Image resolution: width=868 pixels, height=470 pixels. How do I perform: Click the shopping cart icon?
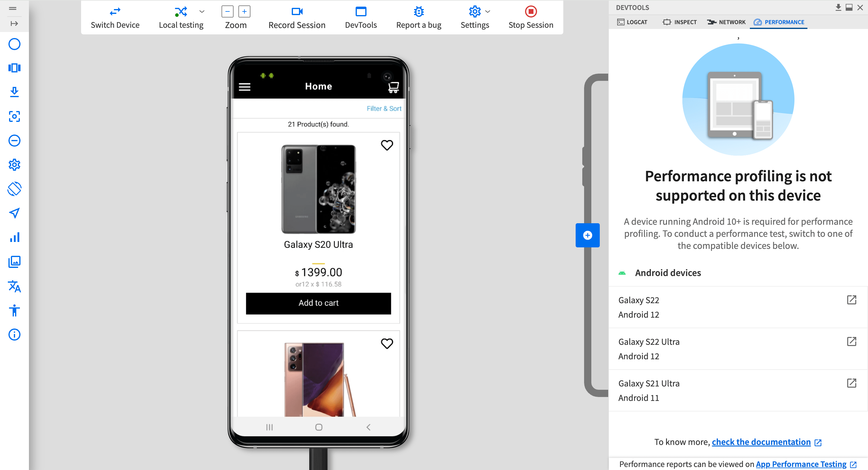click(x=393, y=87)
